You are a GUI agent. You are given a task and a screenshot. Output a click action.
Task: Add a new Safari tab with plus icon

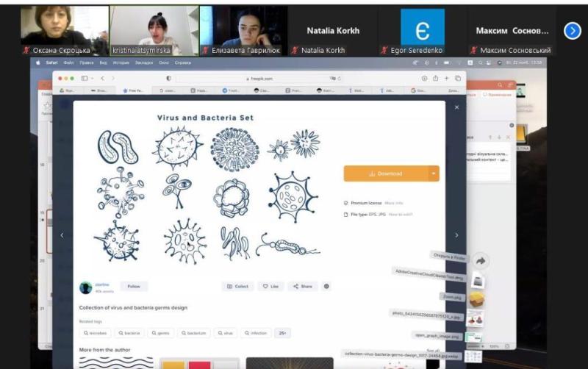click(447, 79)
